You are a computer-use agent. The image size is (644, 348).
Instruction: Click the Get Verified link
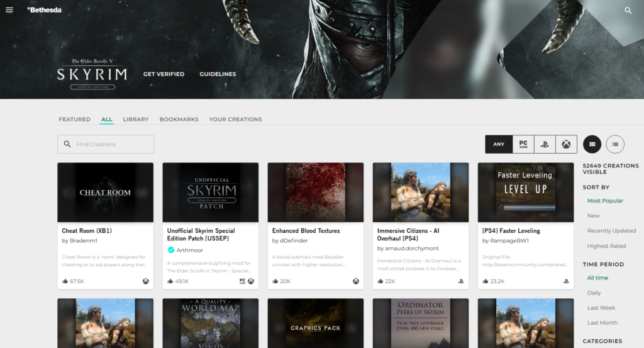[164, 74]
